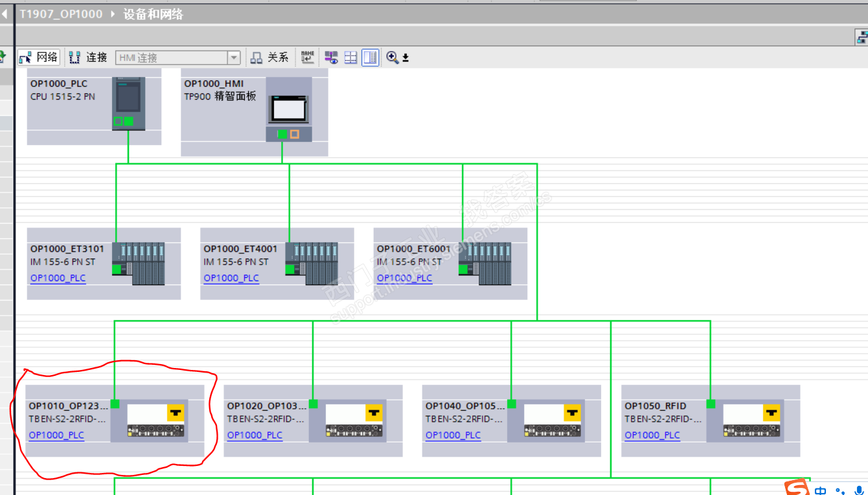Click the OP1050_RFID device name label

[x=656, y=406]
